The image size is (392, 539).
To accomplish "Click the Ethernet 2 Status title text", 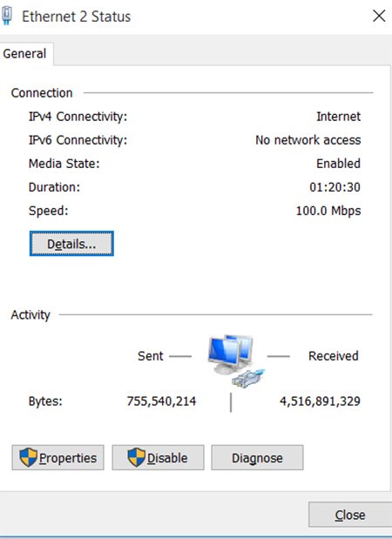I will click(x=77, y=17).
